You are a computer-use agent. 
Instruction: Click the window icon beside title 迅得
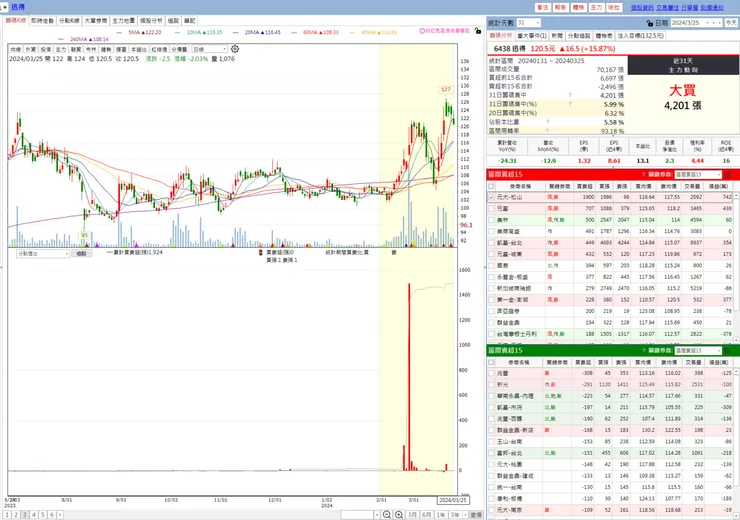(5, 8)
